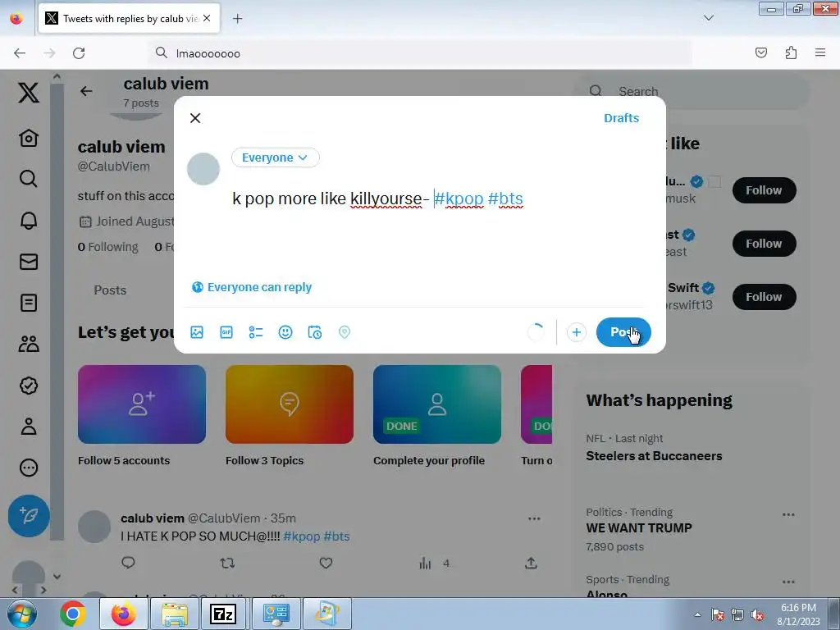Follow the second suggested account
The image size is (840, 630).
pos(764,244)
